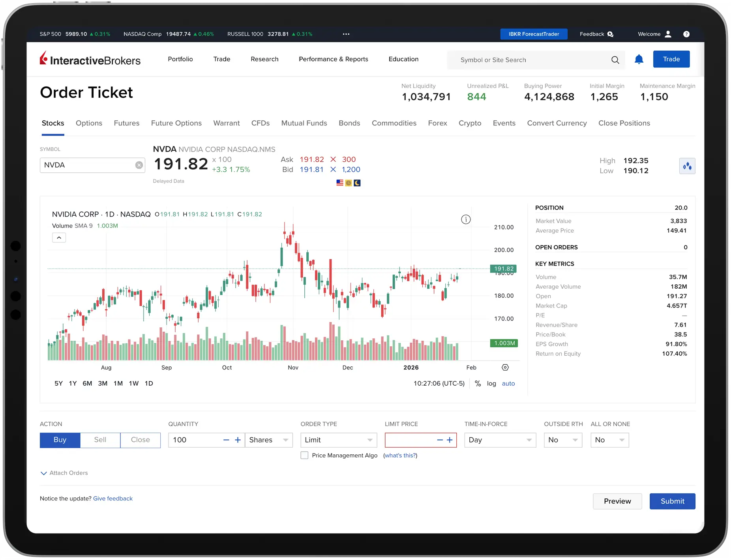Select the Sell action
The width and height of the screenshot is (731, 560).
click(100, 440)
